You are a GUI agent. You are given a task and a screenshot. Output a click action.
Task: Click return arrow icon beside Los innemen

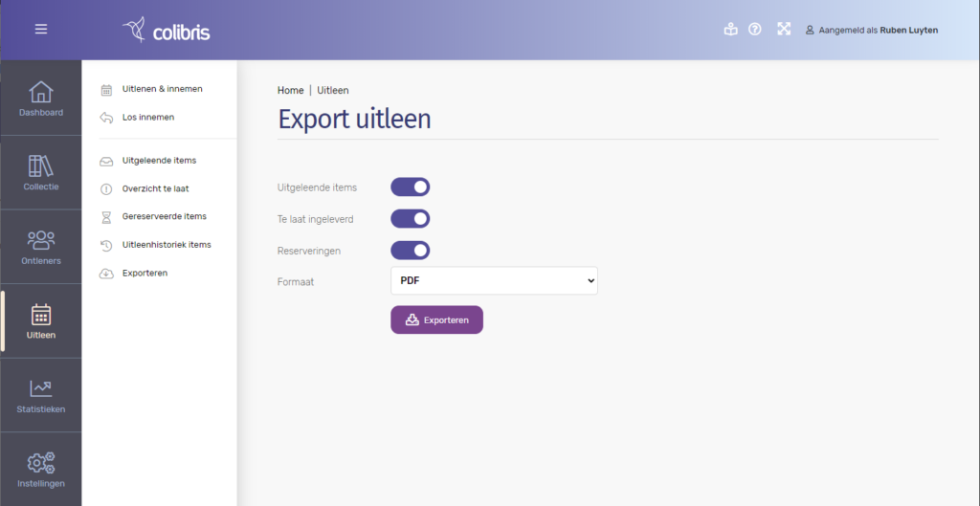pos(106,118)
